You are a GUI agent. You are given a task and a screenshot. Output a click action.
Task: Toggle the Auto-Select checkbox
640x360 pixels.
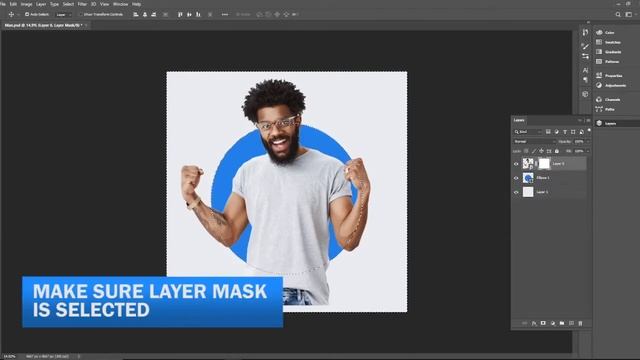[x=27, y=14]
